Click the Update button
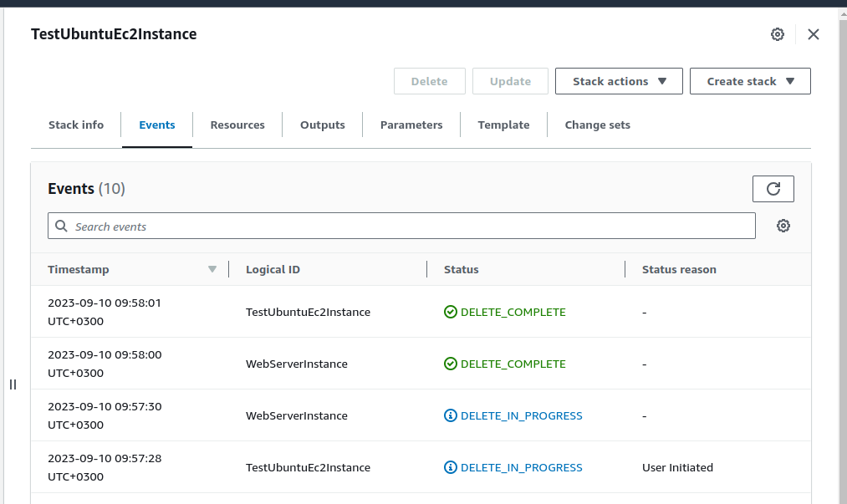Viewport: 847px width, 504px height. [x=511, y=81]
